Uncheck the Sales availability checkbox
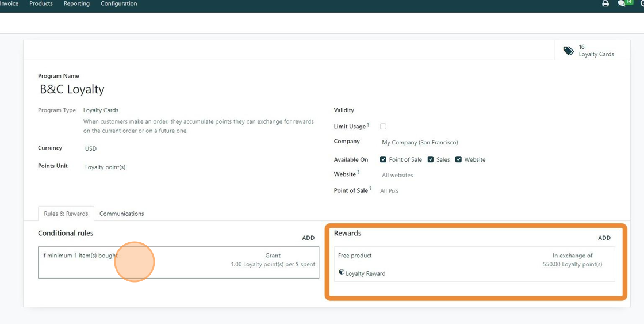This screenshot has height=324, width=644. click(431, 159)
